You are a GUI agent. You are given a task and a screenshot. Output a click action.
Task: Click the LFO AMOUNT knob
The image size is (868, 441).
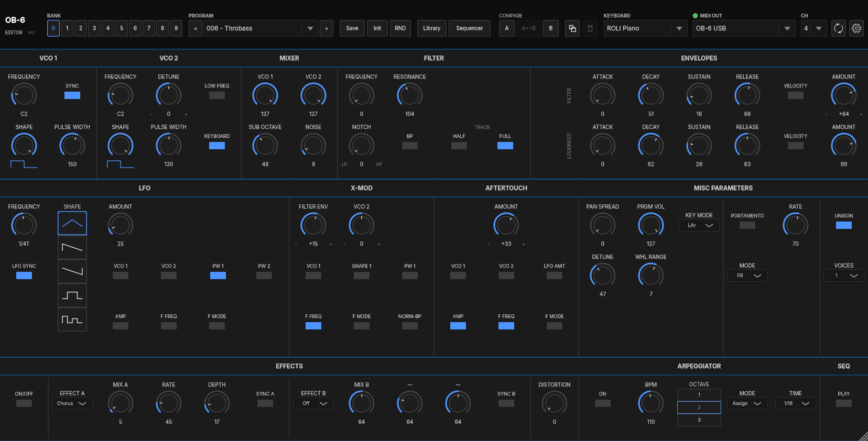pyautogui.click(x=121, y=225)
